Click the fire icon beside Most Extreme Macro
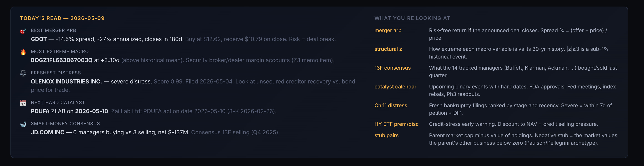 pos(23,52)
